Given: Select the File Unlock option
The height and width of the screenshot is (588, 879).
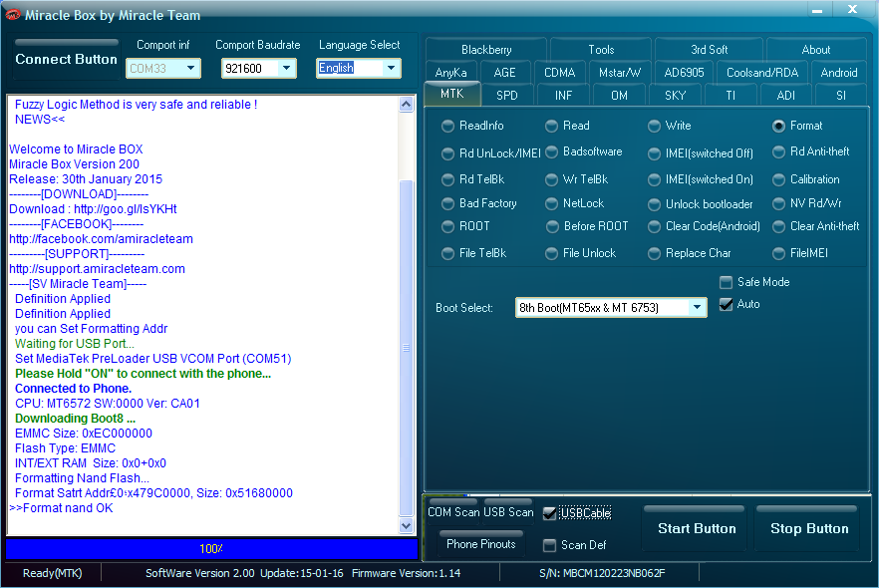Looking at the screenshot, I should click(552, 253).
